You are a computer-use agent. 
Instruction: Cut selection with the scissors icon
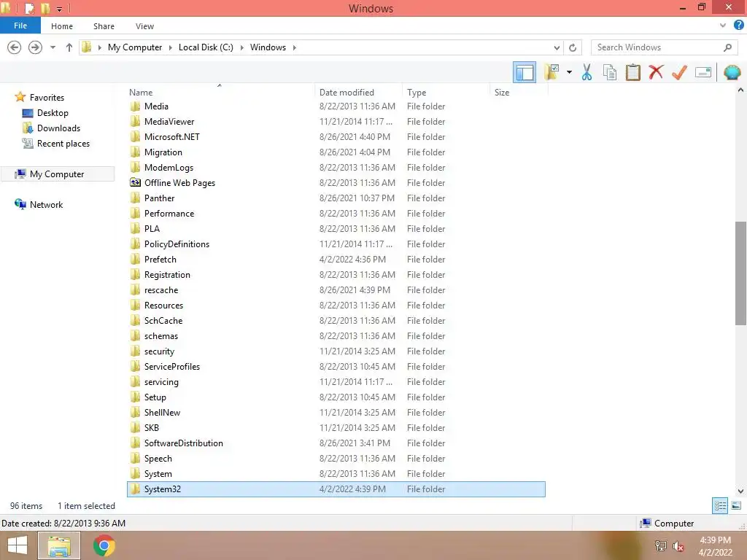click(x=587, y=72)
